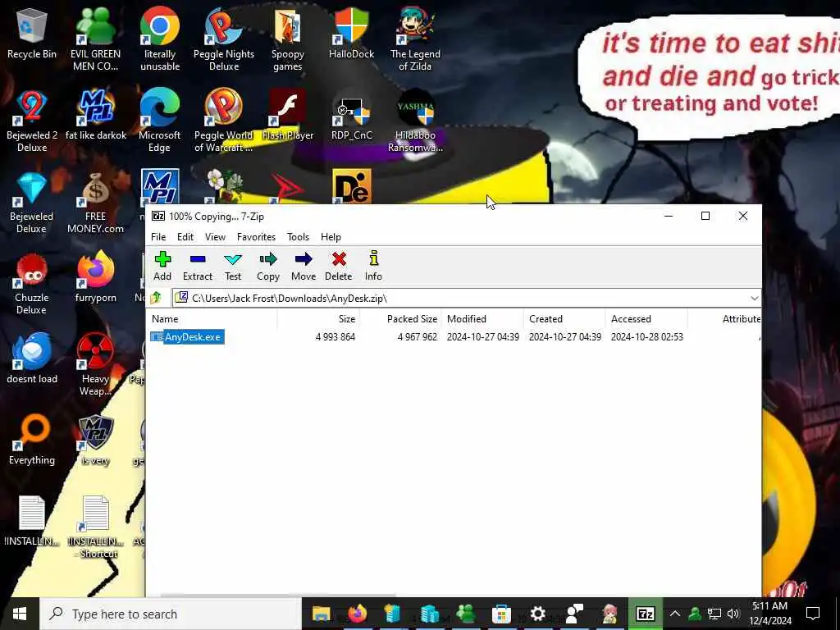Click the Extract toolbar button

tap(198, 266)
